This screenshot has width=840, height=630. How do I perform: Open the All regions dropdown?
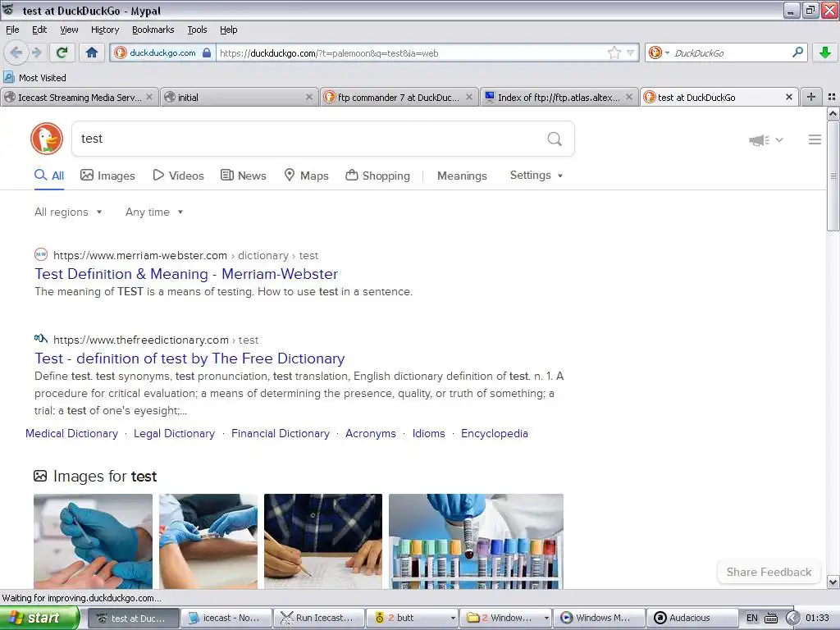pos(68,212)
